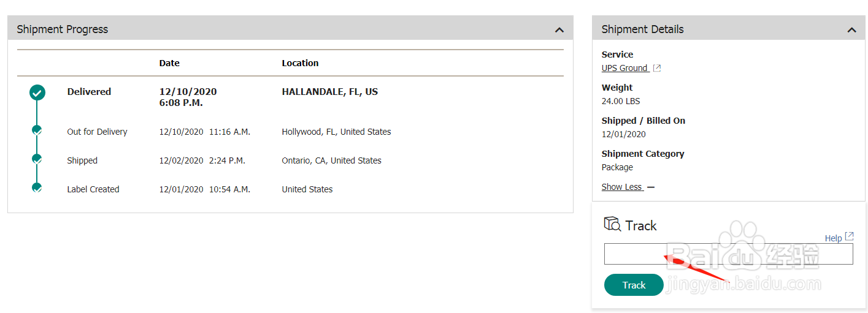Screen dimensions: 868x313
Task: Focus the tracking number input field
Action: 728,254
